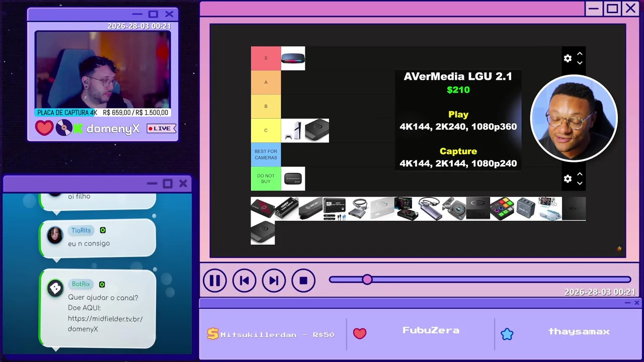The image size is (644, 362).
Task: Select the colorful button-pad controller thumbnail
Action: (x=502, y=209)
